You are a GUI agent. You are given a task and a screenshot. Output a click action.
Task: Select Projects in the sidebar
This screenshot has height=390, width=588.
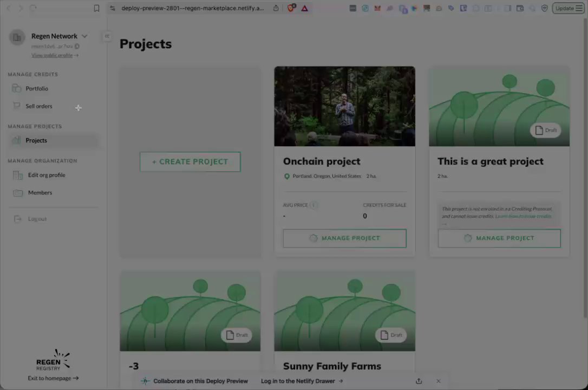[53, 140]
